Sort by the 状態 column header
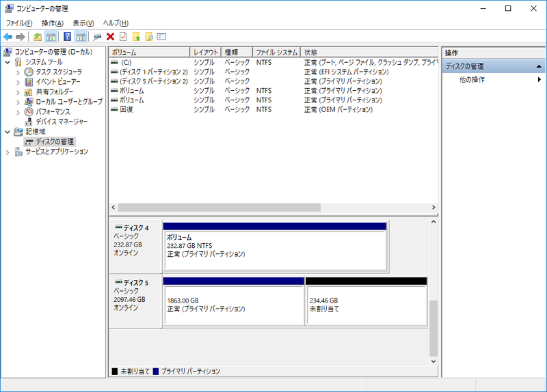Image resolution: width=547 pixels, height=392 pixels. coord(369,53)
